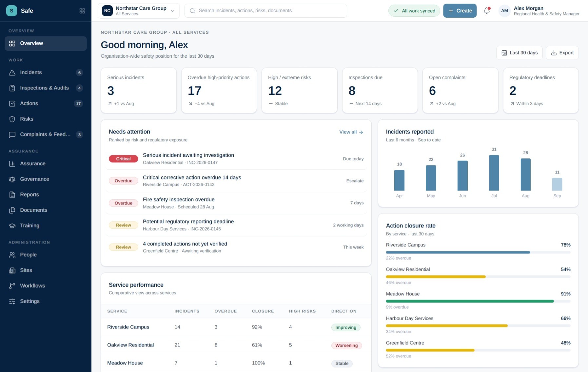
Task: Click the All work synced status
Action: 414,10
